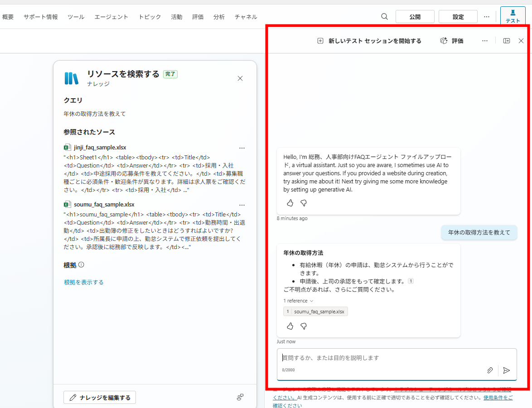The height and width of the screenshot is (408, 532).
Task: Click the dock panel layout icon
Action: pos(507,41)
